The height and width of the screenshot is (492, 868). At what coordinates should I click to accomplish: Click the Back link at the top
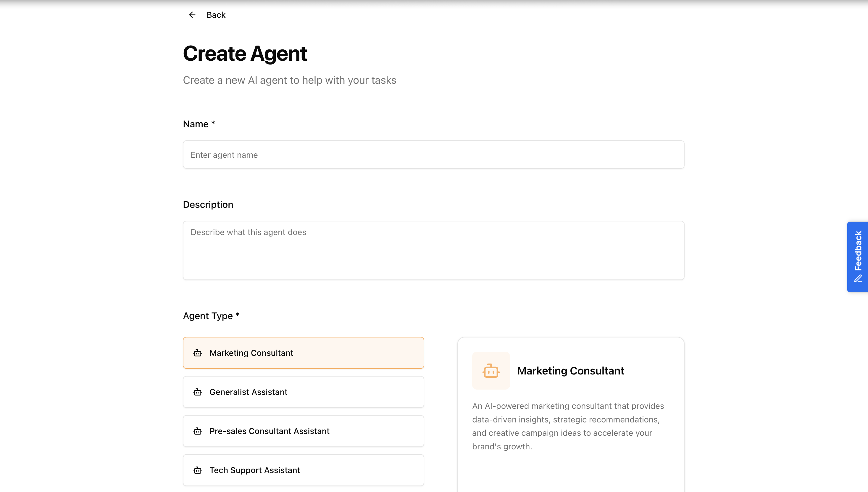(x=216, y=15)
